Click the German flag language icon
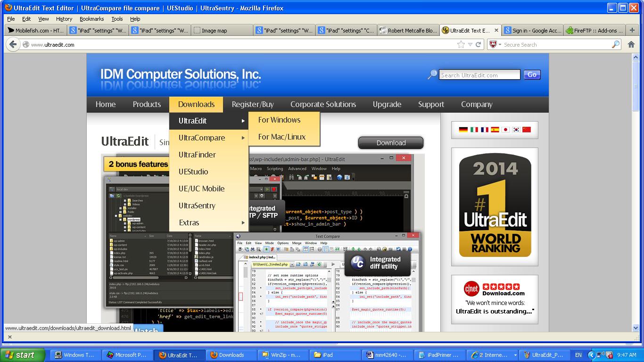Image resolution: width=644 pixels, height=362 pixels. (x=463, y=130)
